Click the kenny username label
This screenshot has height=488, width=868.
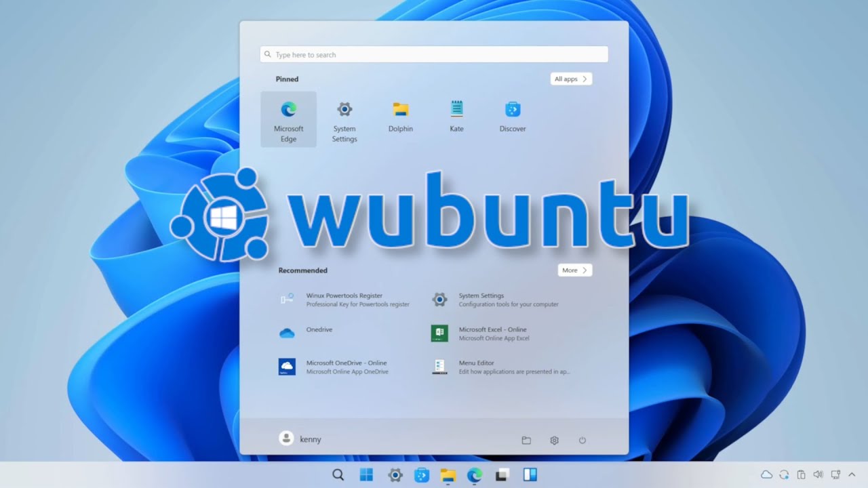[x=311, y=440]
